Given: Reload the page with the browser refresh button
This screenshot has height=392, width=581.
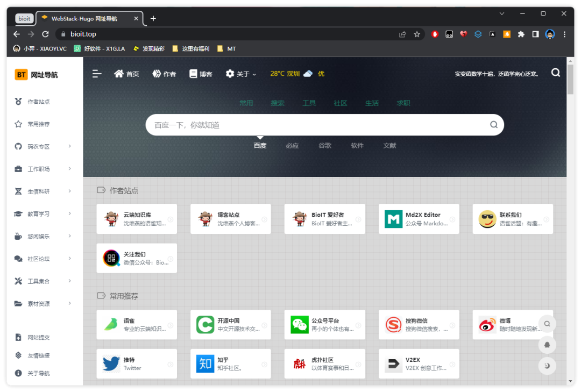Looking at the screenshot, I should 46,34.
